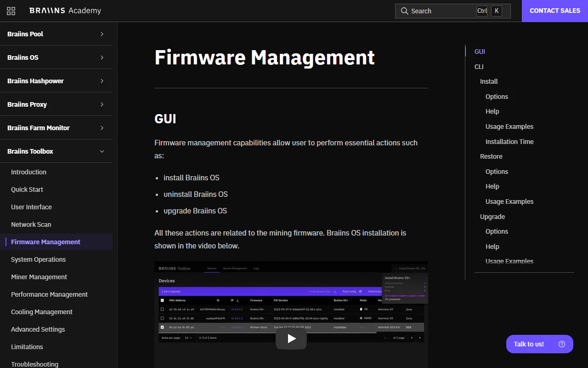
Task: Play the Braiins OS installation video
Action: [291, 339]
